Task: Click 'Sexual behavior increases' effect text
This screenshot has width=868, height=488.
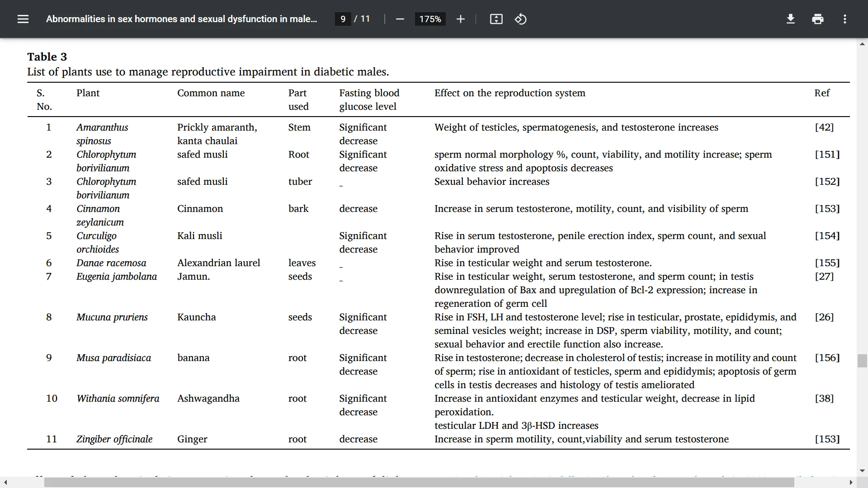Action: [x=492, y=181]
